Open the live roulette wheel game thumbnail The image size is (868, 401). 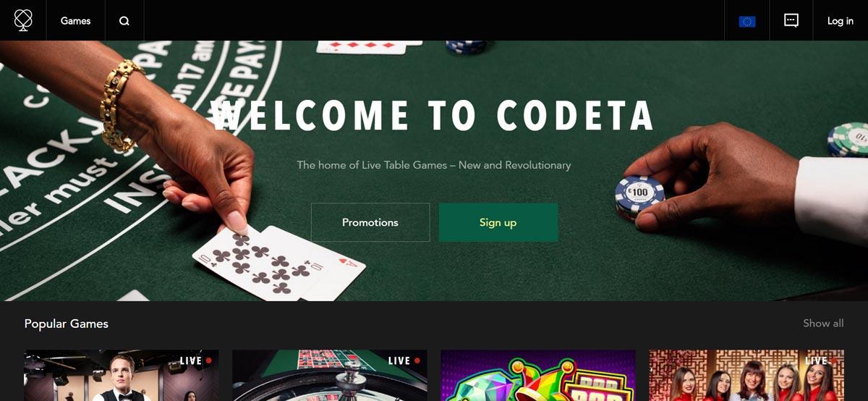(x=330, y=376)
